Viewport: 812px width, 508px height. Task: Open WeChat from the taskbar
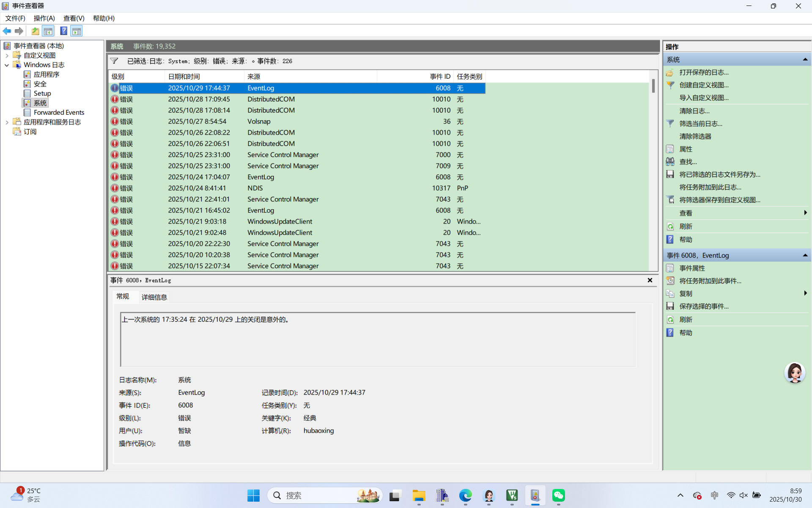pyautogui.click(x=558, y=495)
